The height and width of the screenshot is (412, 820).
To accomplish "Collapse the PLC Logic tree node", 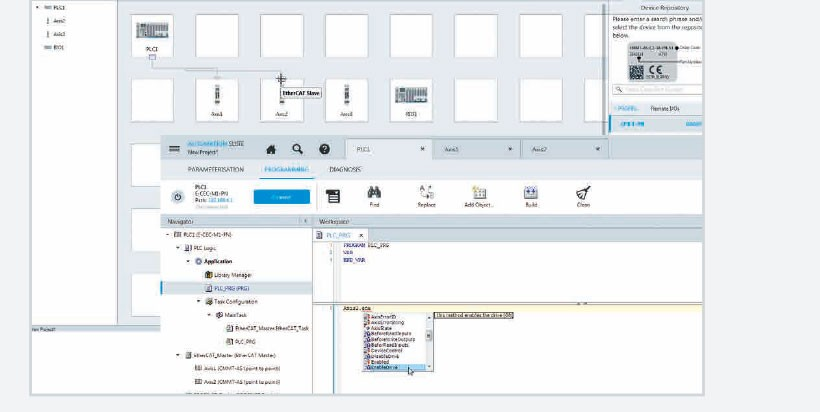I will tap(178, 247).
